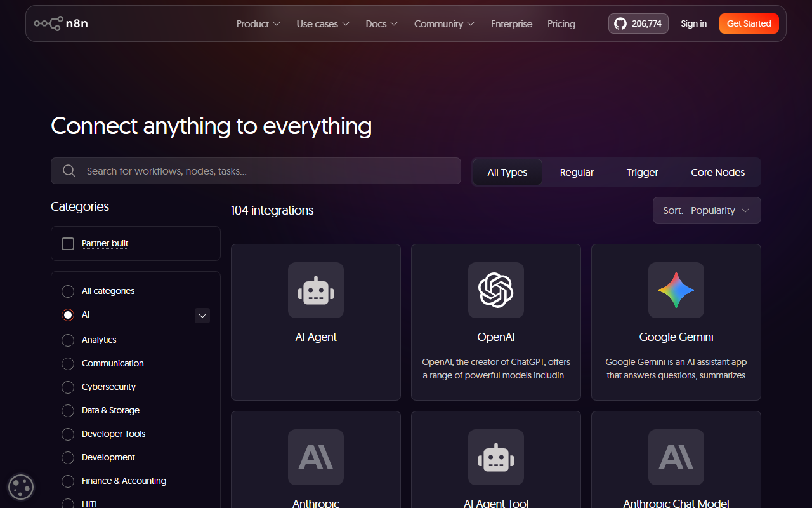Click the Anthropic logo icon
Viewport: 812px width, 508px height.
316,457
